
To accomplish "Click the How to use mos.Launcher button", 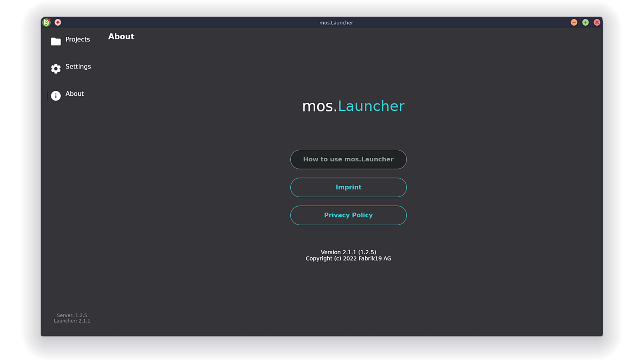I will tap(348, 159).
